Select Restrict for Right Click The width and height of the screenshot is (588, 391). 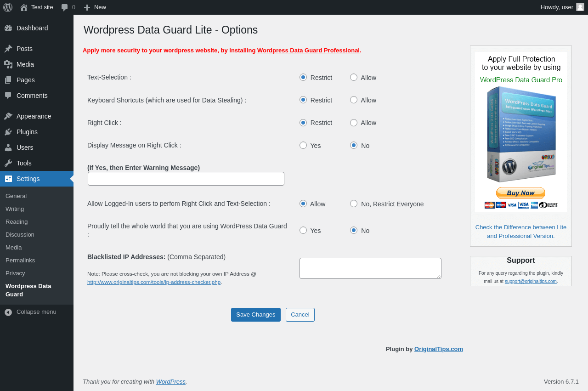pos(303,123)
